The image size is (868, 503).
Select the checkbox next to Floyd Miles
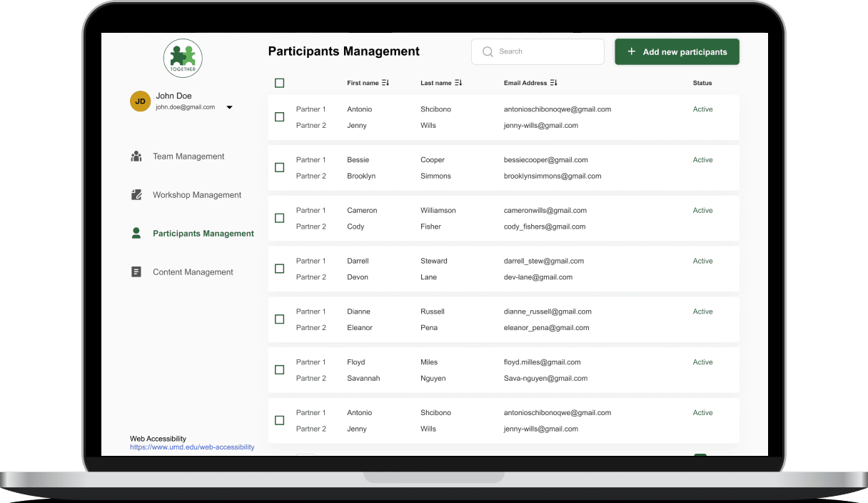click(279, 369)
